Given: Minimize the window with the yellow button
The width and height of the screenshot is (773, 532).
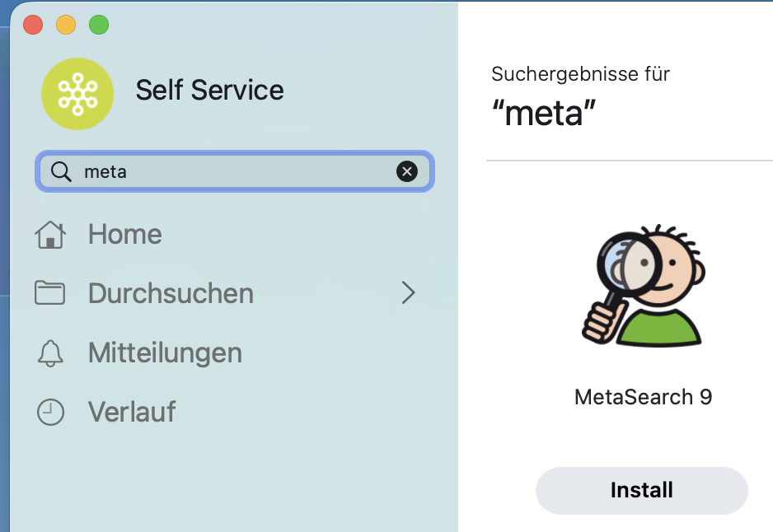Looking at the screenshot, I should pos(66,25).
